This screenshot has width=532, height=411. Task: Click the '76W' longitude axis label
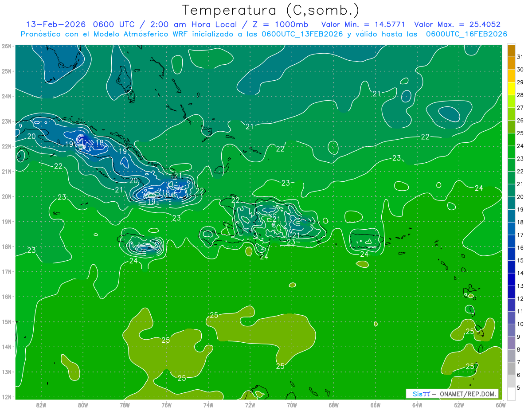point(166,404)
